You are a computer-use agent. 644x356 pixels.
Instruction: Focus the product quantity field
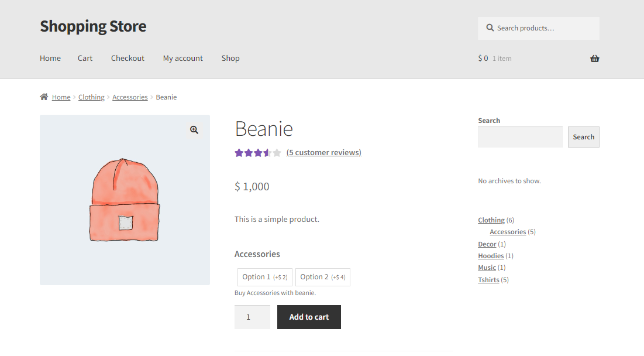[x=252, y=317]
